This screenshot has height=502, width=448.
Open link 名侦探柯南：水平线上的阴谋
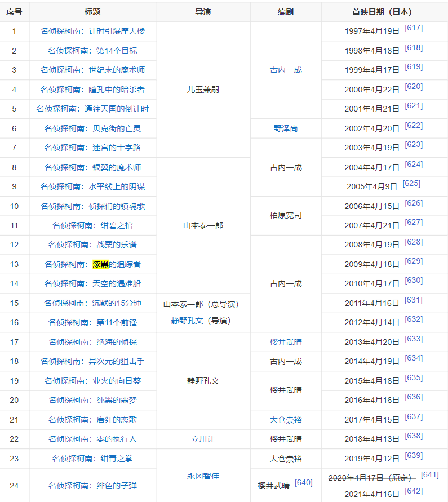point(92,186)
